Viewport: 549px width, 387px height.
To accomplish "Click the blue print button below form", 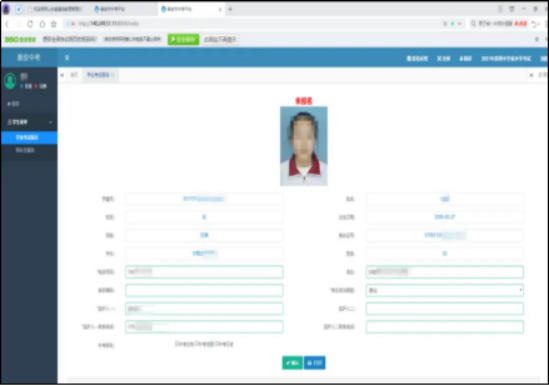I will pyautogui.click(x=314, y=363).
